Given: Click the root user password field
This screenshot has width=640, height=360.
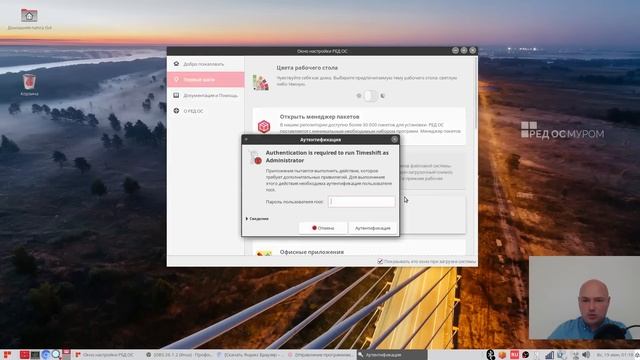Looking at the screenshot, I should tap(362, 201).
